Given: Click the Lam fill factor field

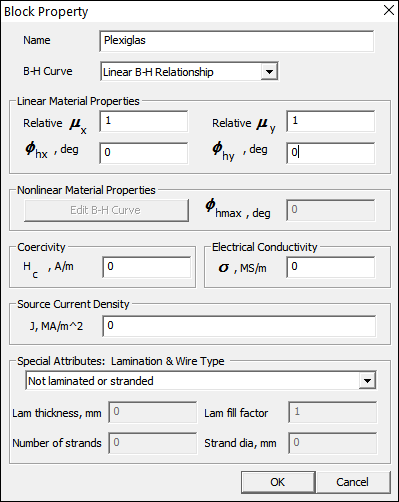Looking at the screenshot, I should click(333, 412).
